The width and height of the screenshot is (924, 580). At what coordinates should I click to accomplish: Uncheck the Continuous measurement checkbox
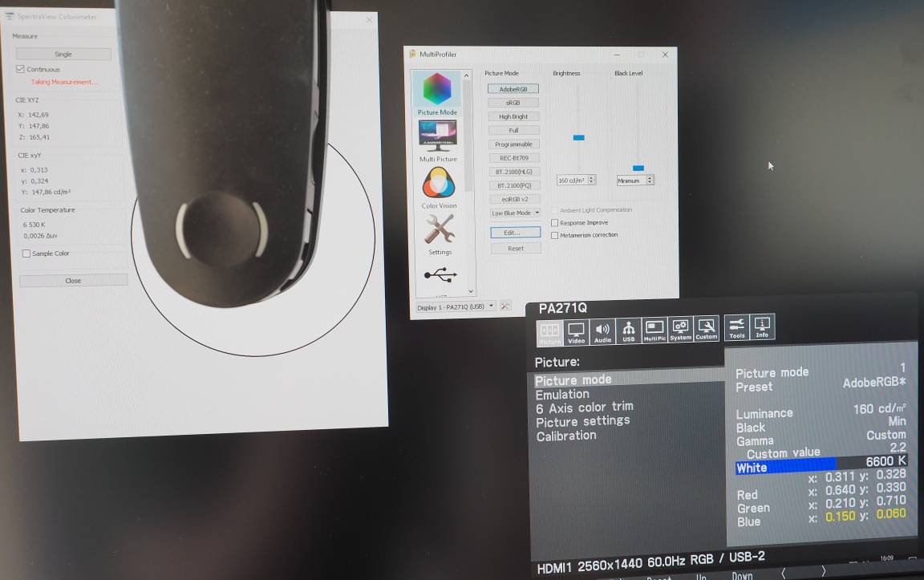click(21, 70)
